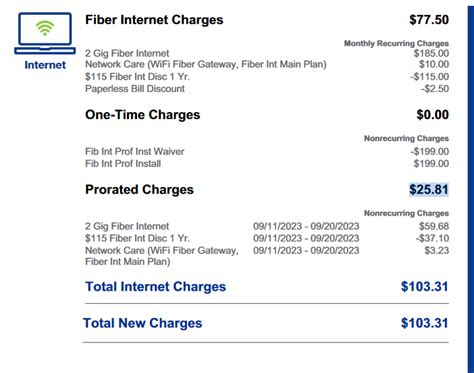Click the One-Time Charges heading
Viewport: 474px width, 373px height.
pyautogui.click(x=143, y=115)
